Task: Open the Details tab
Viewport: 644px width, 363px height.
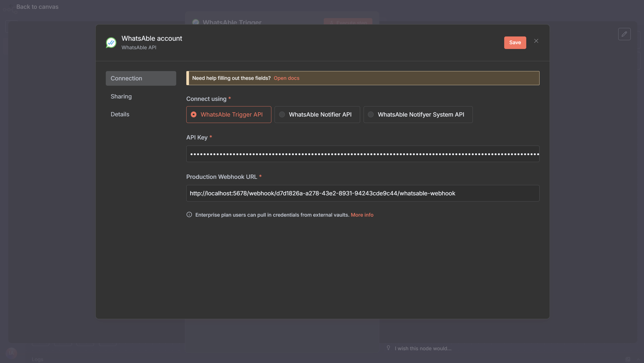Action: click(120, 114)
